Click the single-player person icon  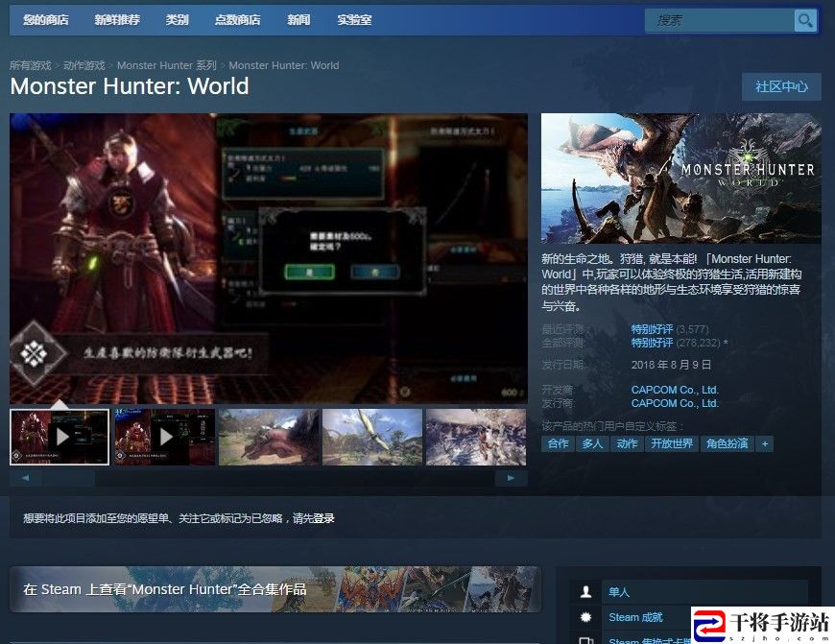[585, 592]
